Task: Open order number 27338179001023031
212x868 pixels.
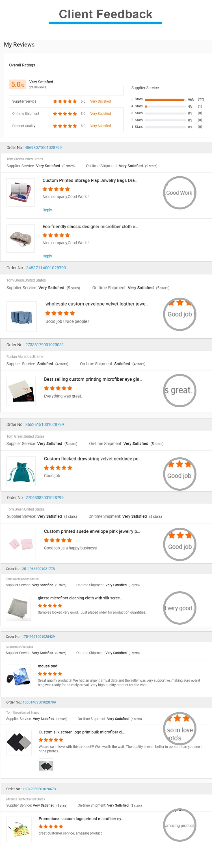Action: 44,345
